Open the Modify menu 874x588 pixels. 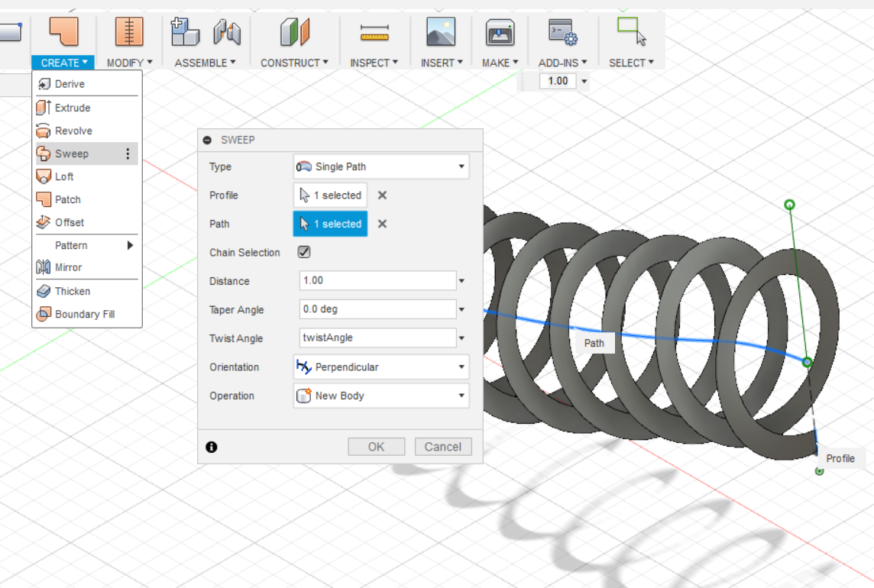tap(128, 63)
